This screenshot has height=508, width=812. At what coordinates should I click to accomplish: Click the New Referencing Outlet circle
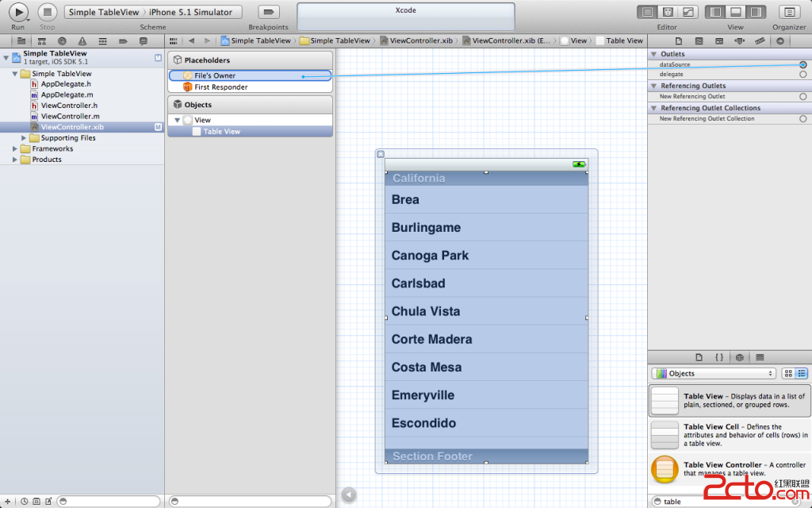[x=802, y=97]
